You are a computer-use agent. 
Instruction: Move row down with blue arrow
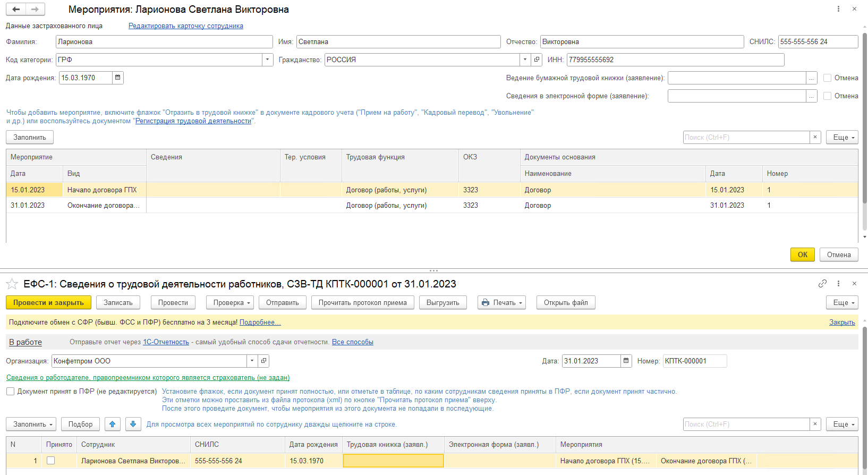pyautogui.click(x=133, y=424)
